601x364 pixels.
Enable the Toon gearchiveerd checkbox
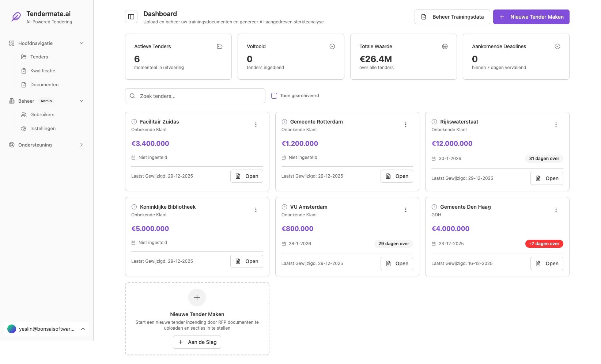click(274, 96)
